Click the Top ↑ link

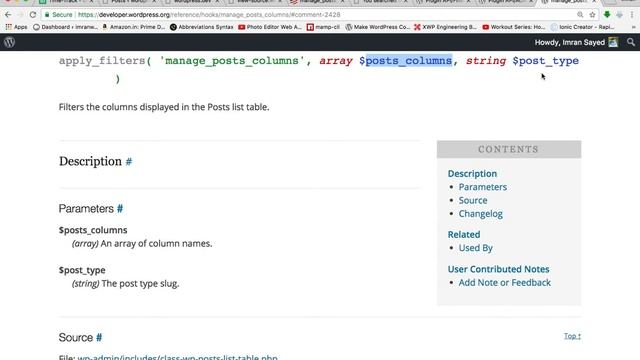point(572,336)
